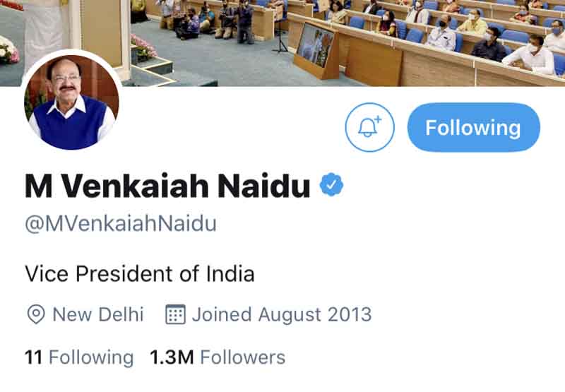Click the blue verified checkmark badge
Image resolution: width=565 pixels, height=392 pixels.
tap(331, 186)
